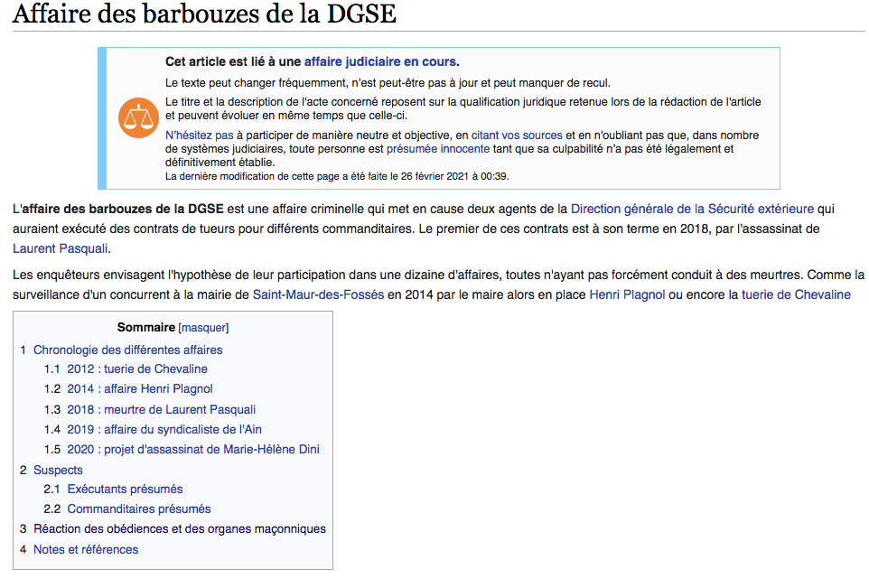Open the 'citant vos sources' link
This screenshot has width=869, height=588.
(x=516, y=135)
